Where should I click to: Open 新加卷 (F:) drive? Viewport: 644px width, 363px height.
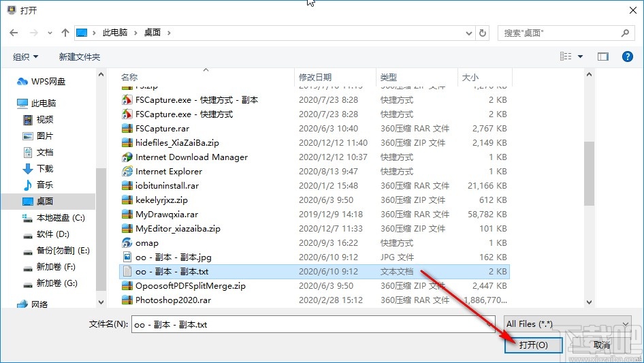pyautogui.click(x=49, y=267)
